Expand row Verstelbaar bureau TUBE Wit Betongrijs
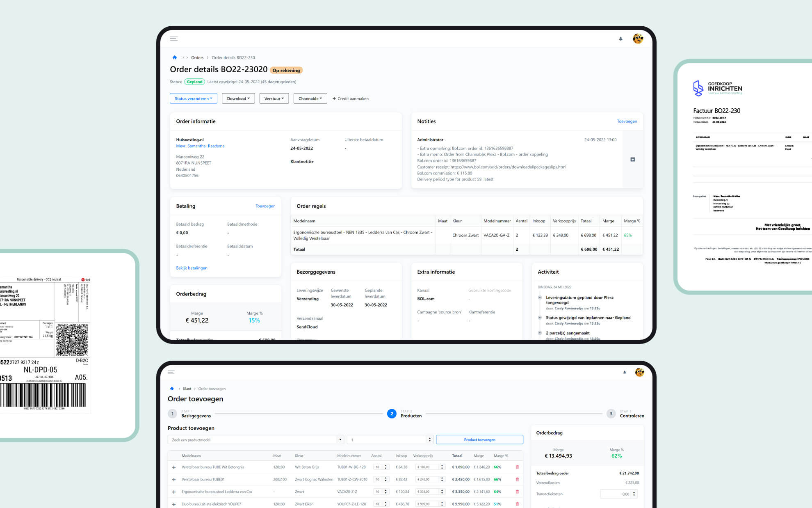The image size is (812, 508). [x=174, y=467]
